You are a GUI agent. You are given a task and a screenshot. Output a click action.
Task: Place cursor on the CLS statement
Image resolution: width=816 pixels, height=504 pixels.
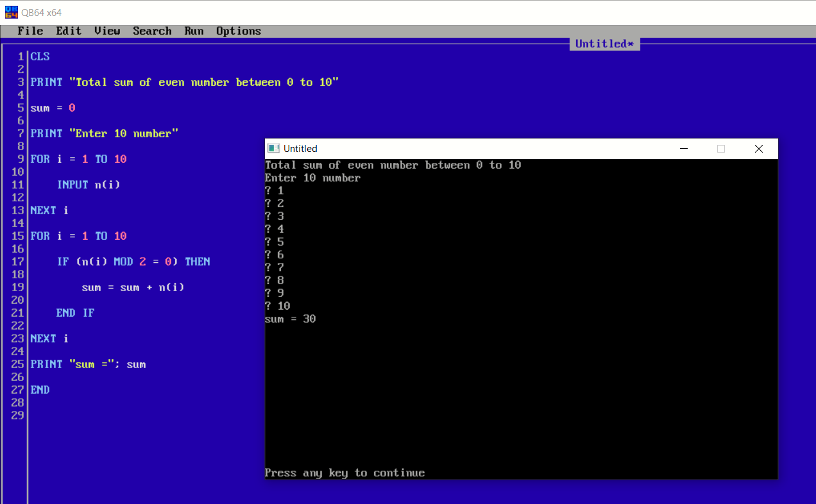click(40, 56)
